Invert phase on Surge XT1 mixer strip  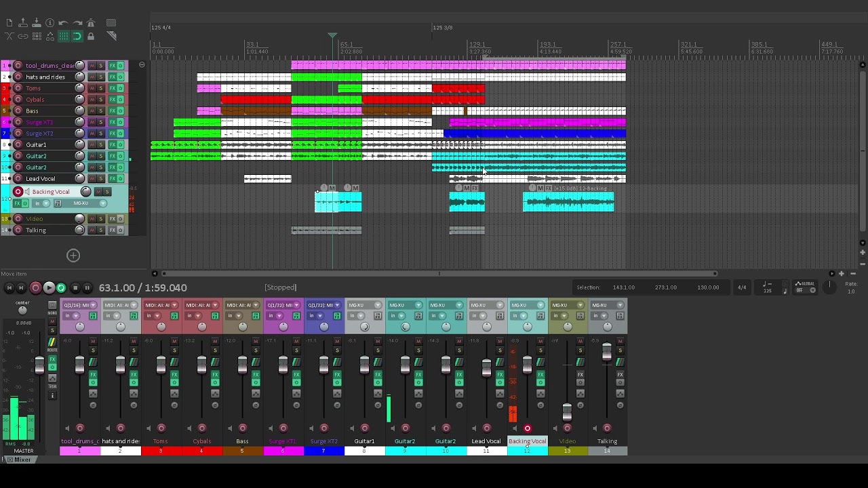[x=296, y=405]
